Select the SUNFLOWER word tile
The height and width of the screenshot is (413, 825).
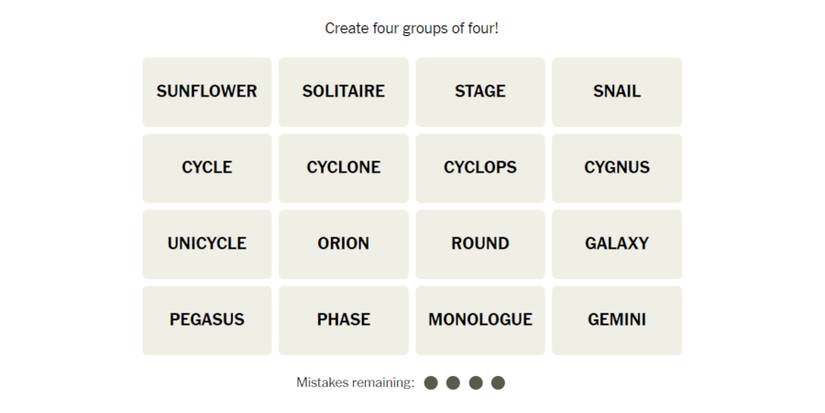click(x=207, y=92)
